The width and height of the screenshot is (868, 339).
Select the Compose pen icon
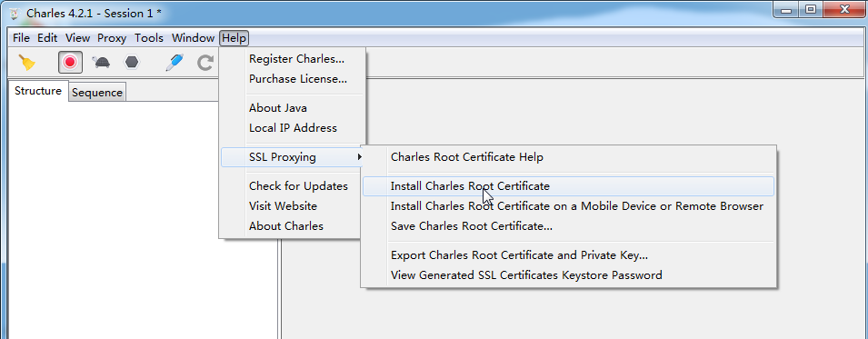tap(175, 62)
